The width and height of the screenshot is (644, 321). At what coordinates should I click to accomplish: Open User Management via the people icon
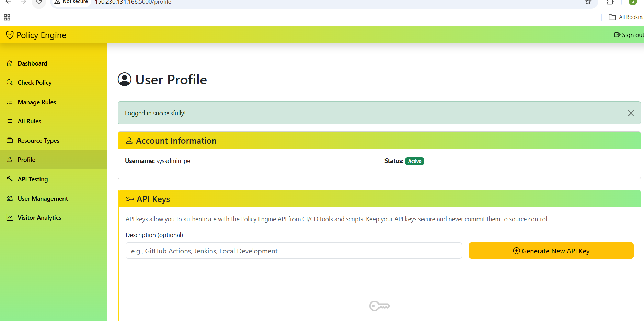pos(9,198)
